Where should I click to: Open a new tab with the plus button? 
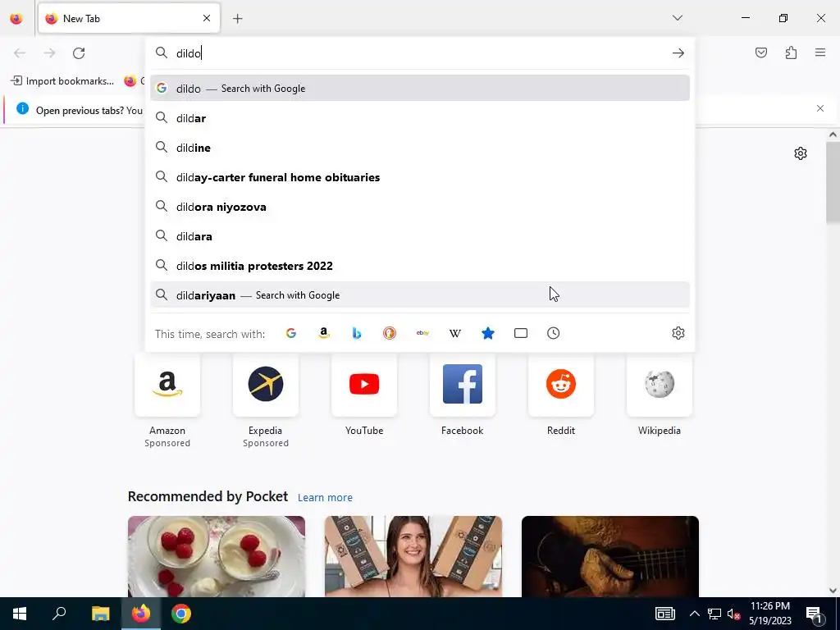pos(237,19)
